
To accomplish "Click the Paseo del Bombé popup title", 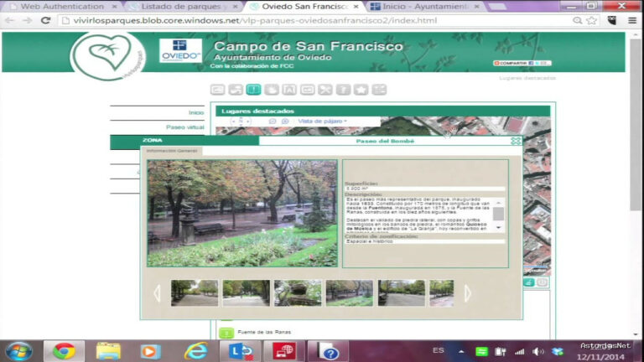I will [385, 141].
